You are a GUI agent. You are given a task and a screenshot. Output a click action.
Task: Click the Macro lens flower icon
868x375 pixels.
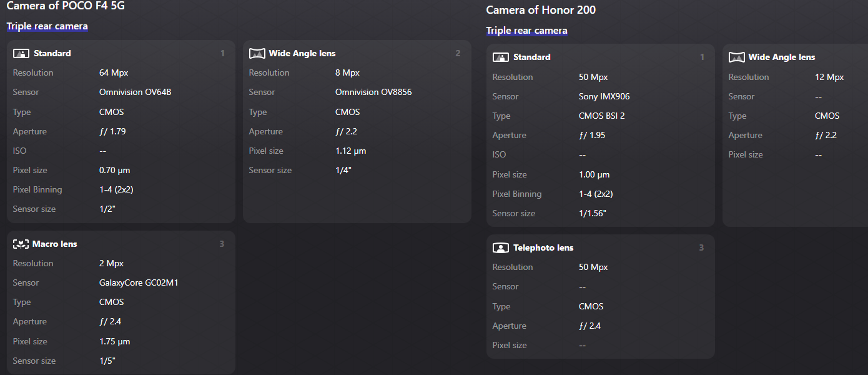click(21, 244)
